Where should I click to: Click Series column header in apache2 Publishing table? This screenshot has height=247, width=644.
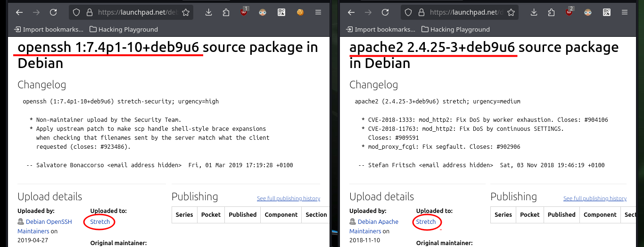point(503,214)
